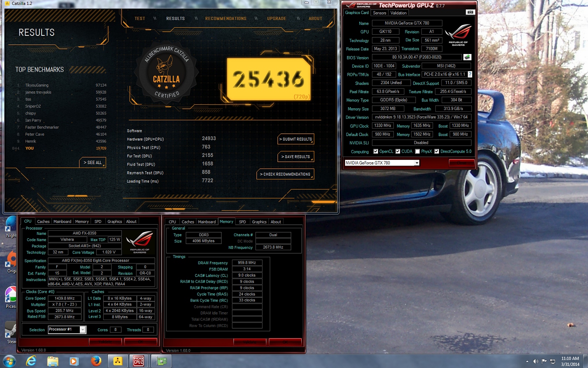
Task: Click the Hardware (GPU+CPU) score 24933
Action: pyautogui.click(x=209, y=138)
